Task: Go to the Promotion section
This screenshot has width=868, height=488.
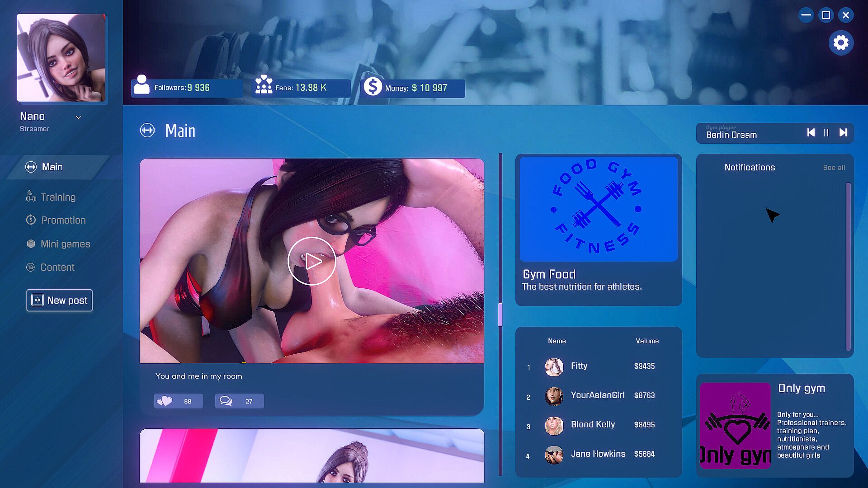Action: pos(63,220)
